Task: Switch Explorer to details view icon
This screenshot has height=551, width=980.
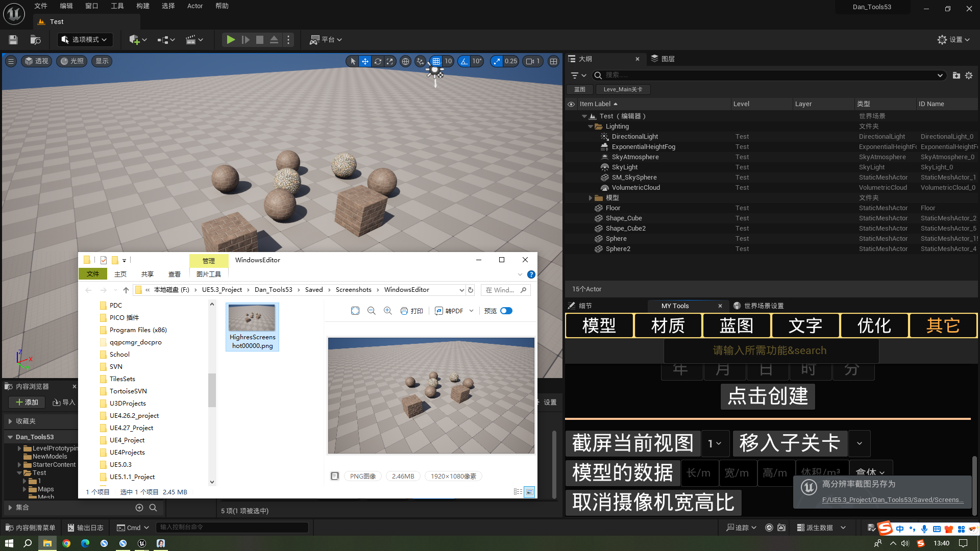Action: click(518, 492)
